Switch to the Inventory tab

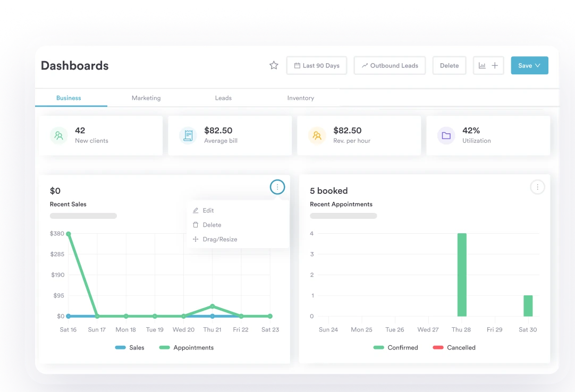pyautogui.click(x=300, y=98)
